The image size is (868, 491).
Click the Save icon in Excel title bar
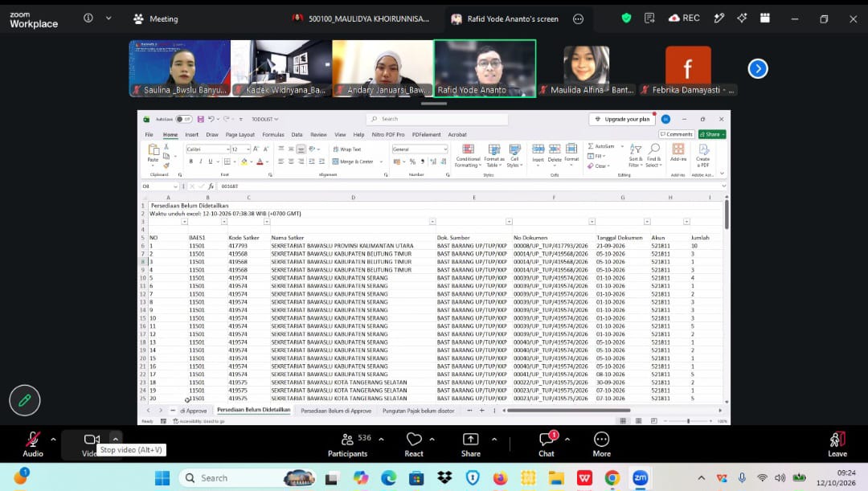(200, 119)
